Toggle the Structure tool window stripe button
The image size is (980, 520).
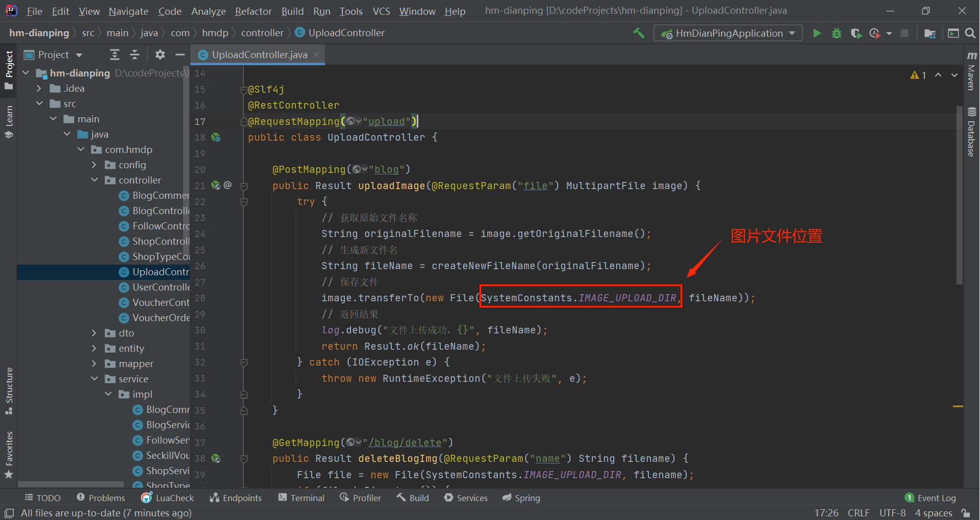9,391
